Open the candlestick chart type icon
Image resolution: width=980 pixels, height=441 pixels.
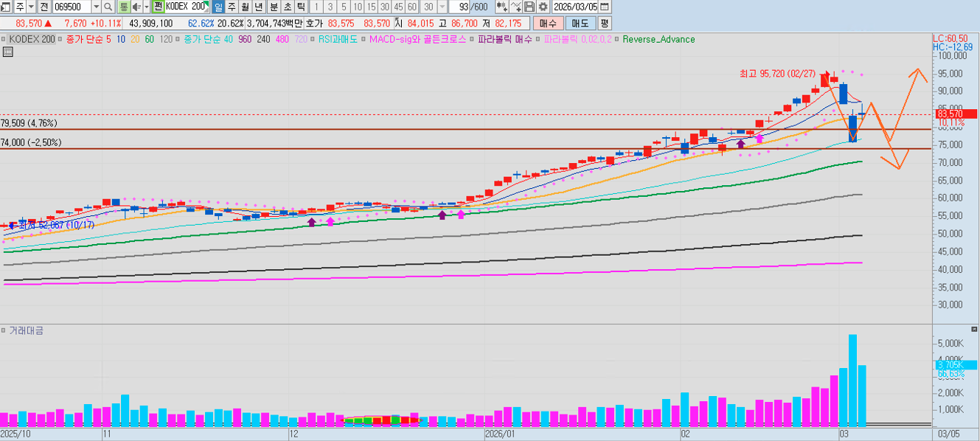502,7
